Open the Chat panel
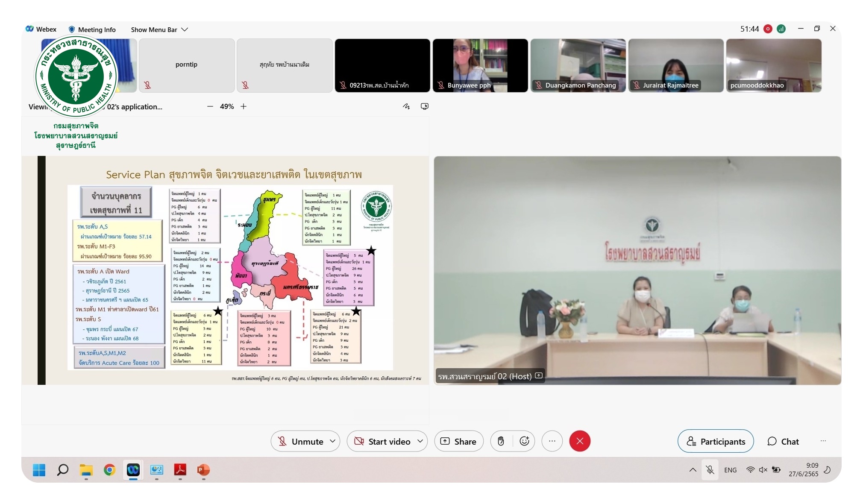 (x=783, y=441)
